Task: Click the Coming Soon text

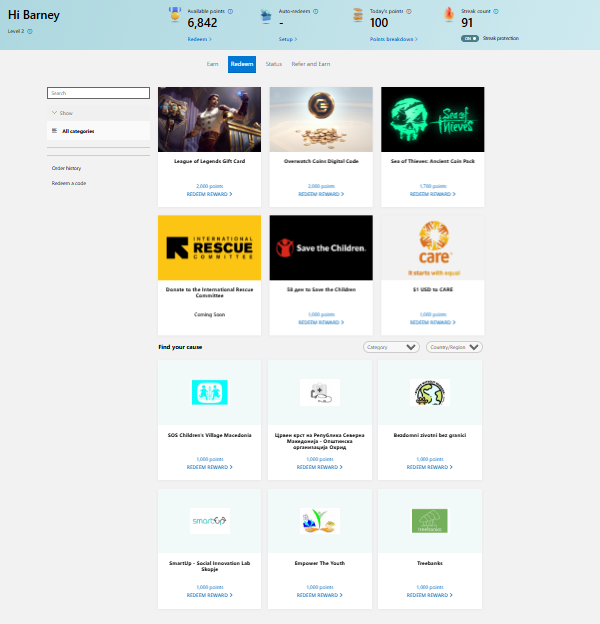Action: tap(210, 314)
